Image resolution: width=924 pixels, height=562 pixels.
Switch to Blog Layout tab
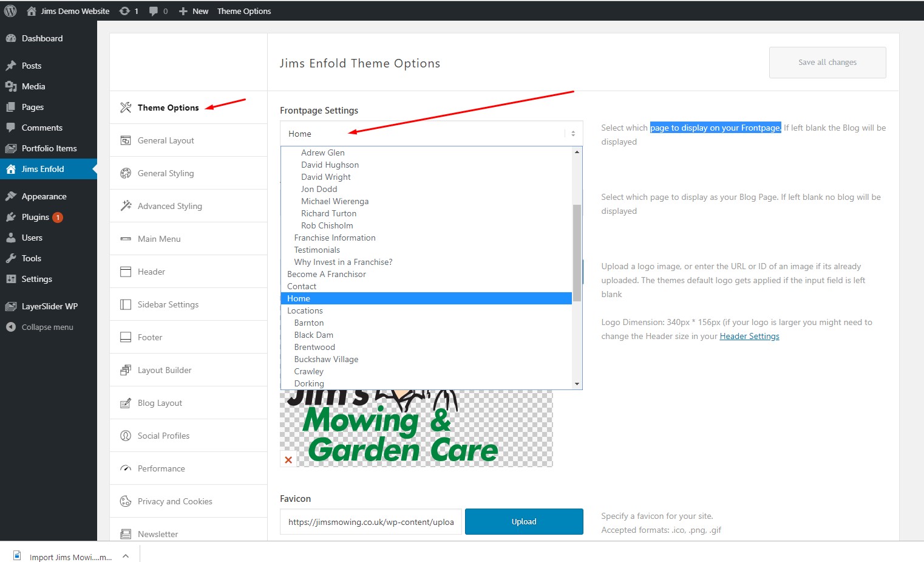[x=188, y=403]
